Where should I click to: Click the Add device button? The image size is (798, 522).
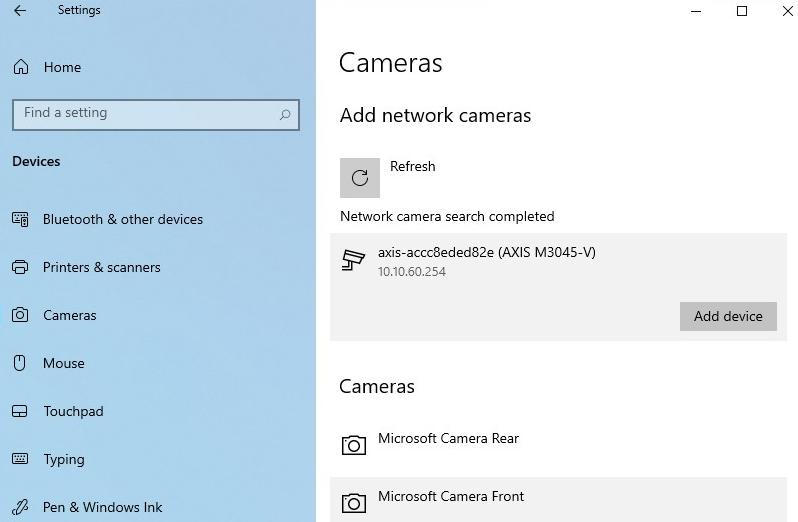click(728, 316)
